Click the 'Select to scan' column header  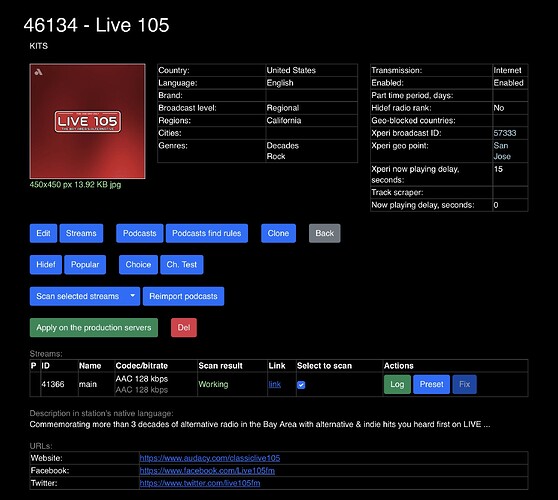click(x=324, y=366)
